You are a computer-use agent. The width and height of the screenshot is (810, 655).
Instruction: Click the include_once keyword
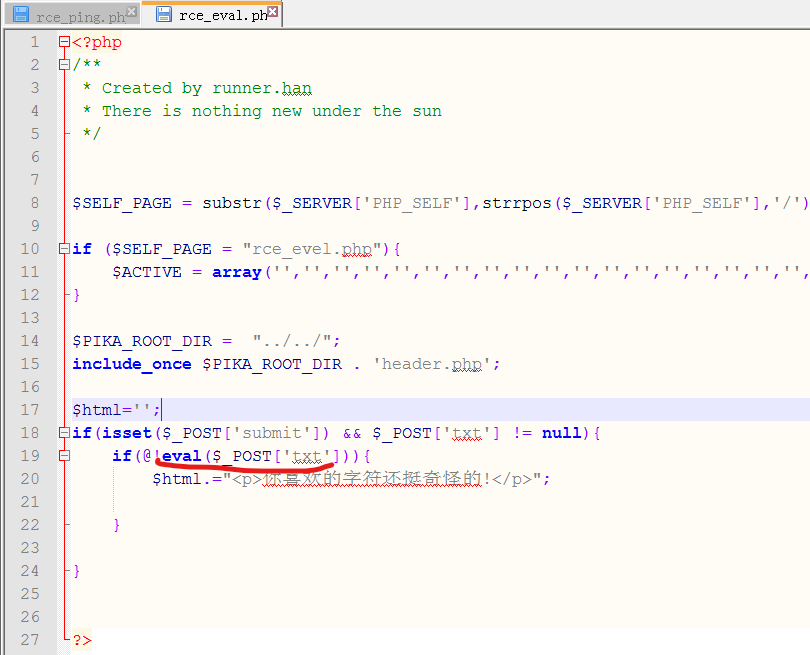(x=131, y=364)
